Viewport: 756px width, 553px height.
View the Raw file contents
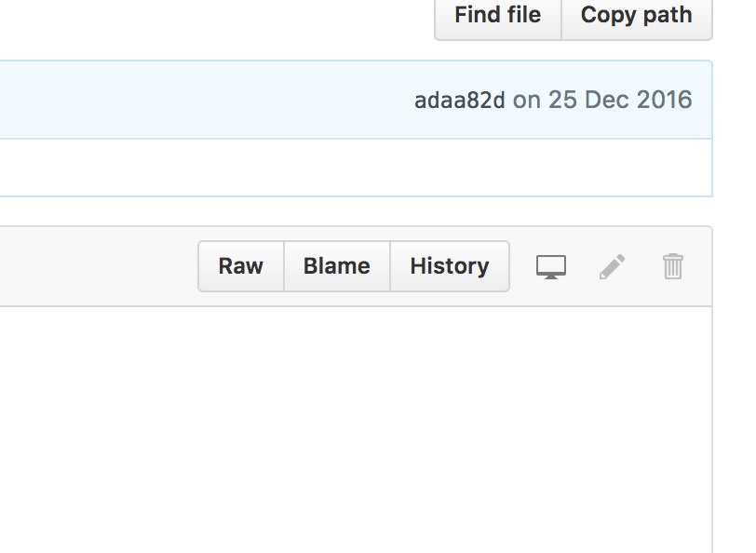241,266
